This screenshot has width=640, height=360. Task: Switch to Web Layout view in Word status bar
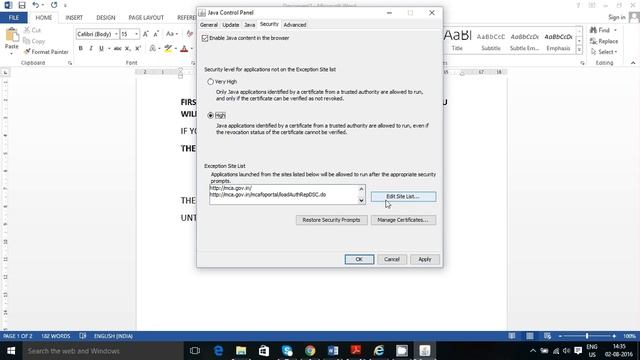547,336
